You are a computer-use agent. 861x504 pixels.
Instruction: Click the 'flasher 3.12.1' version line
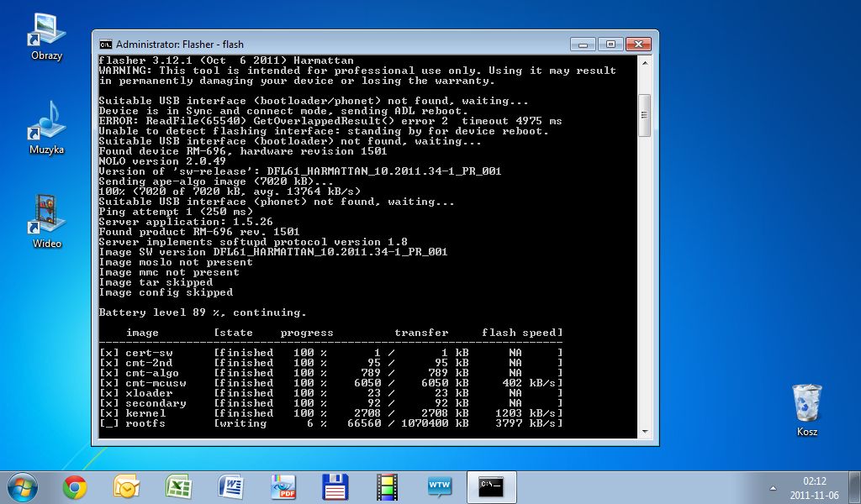coord(226,60)
